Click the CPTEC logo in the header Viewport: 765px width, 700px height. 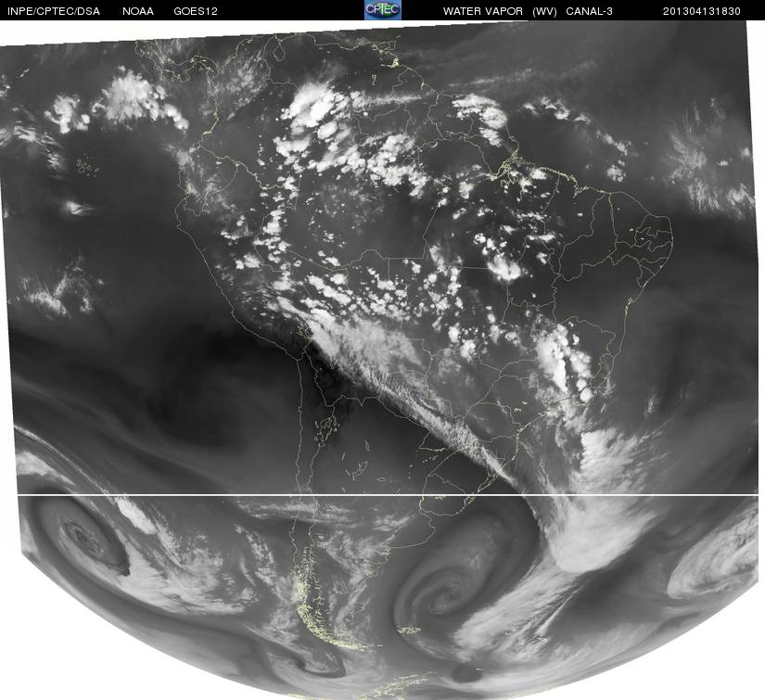click(x=383, y=10)
